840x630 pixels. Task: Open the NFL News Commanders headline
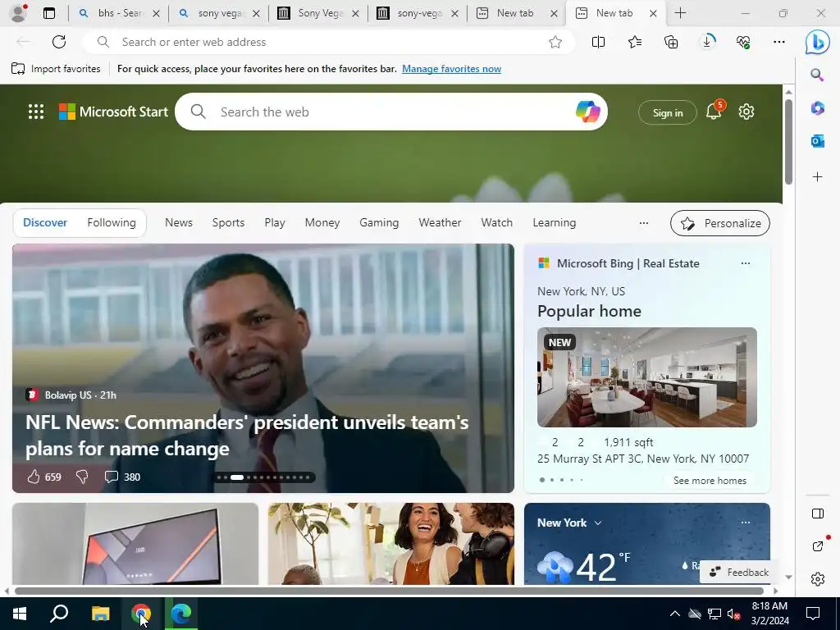pos(247,435)
